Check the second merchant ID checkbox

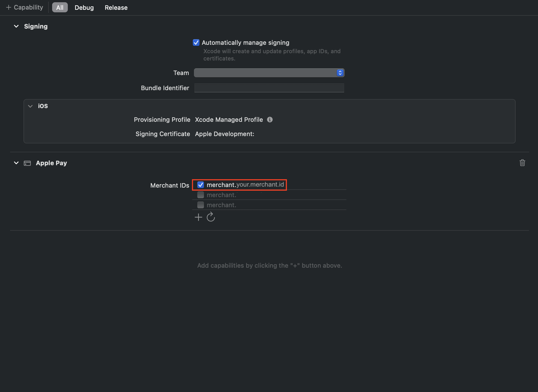[201, 195]
